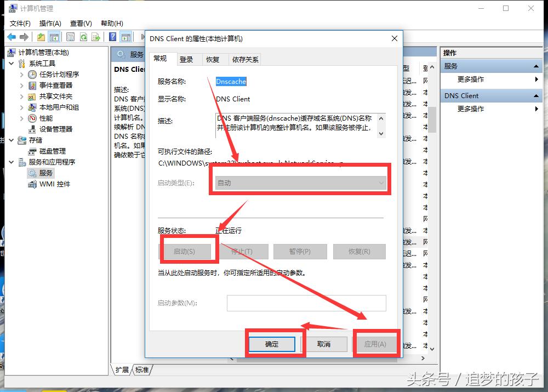Click the 计算机管理 title bar app icon

[x=13, y=8]
